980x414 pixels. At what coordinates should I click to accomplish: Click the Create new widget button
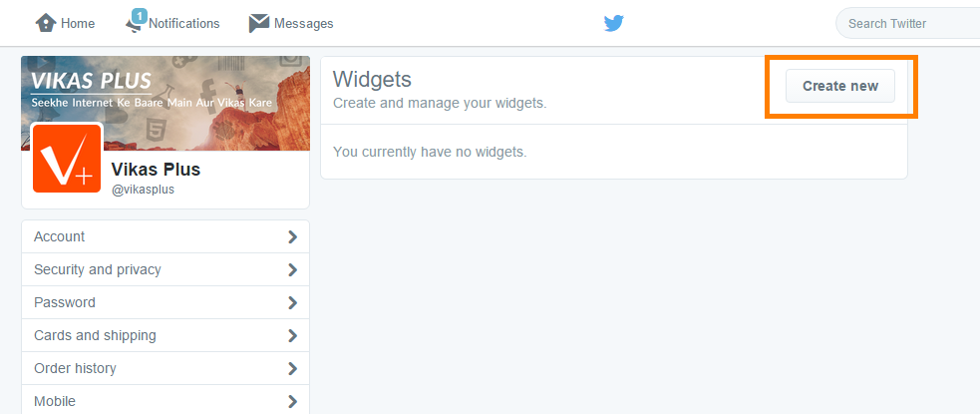(840, 86)
